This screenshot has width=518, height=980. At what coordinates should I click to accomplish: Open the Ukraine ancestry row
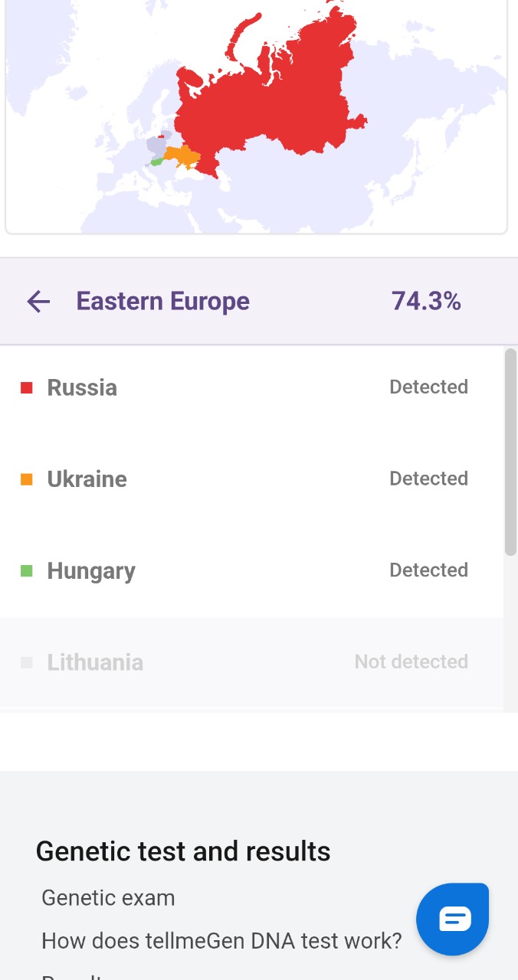[x=251, y=479]
